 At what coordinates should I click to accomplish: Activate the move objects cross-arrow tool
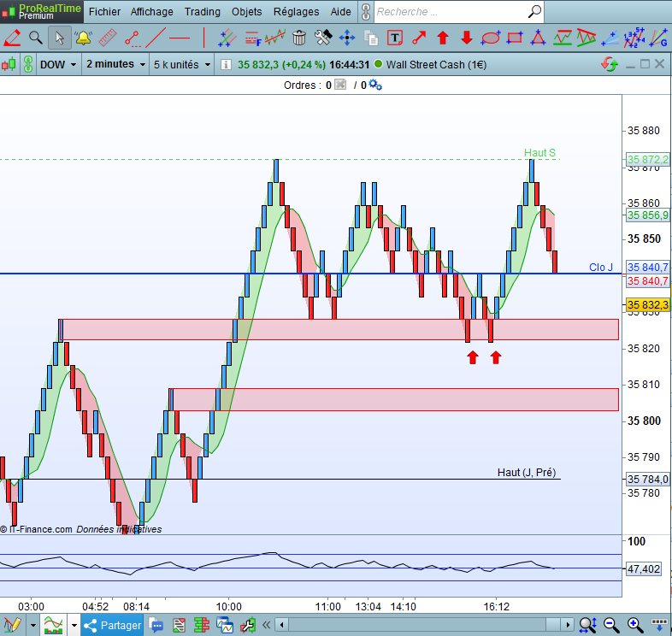(x=347, y=38)
